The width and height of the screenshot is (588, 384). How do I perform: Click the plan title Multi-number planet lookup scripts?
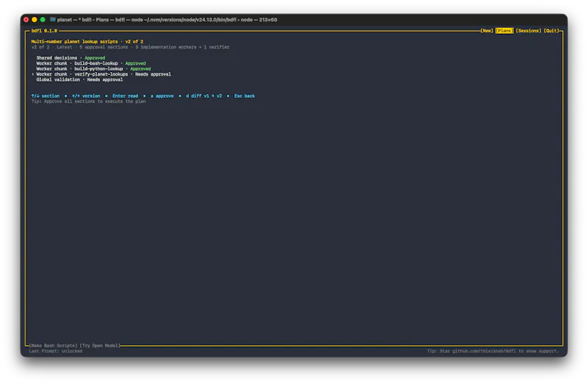(x=74, y=42)
